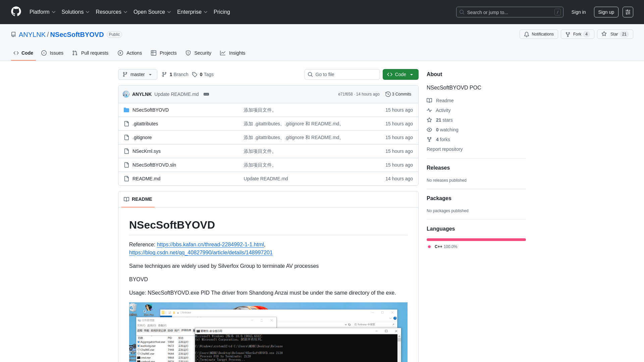Switch to the Issues tab

point(52,53)
